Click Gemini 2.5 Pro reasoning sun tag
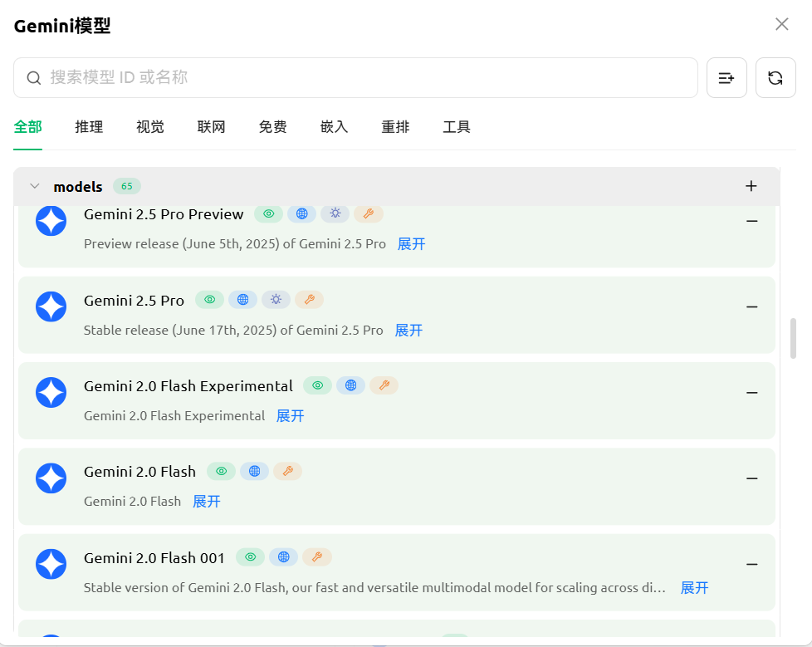 [x=276, y=300]
